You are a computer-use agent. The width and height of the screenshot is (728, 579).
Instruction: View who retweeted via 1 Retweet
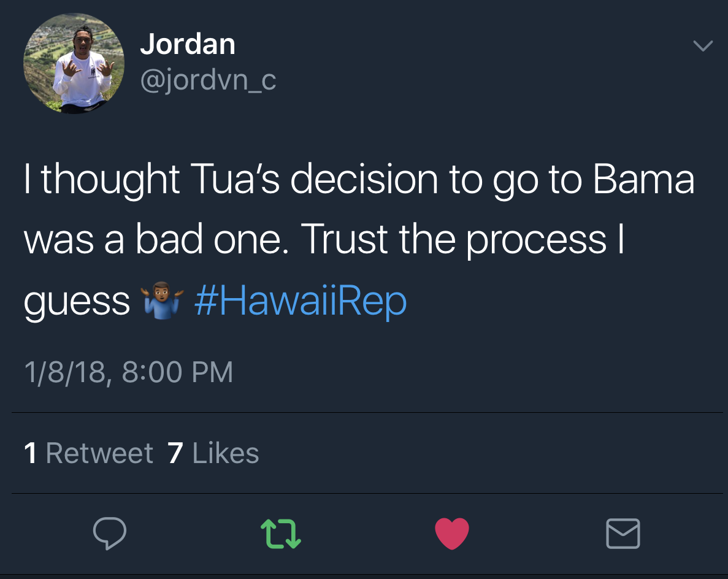pyautogui.click(x=88, y=453)
